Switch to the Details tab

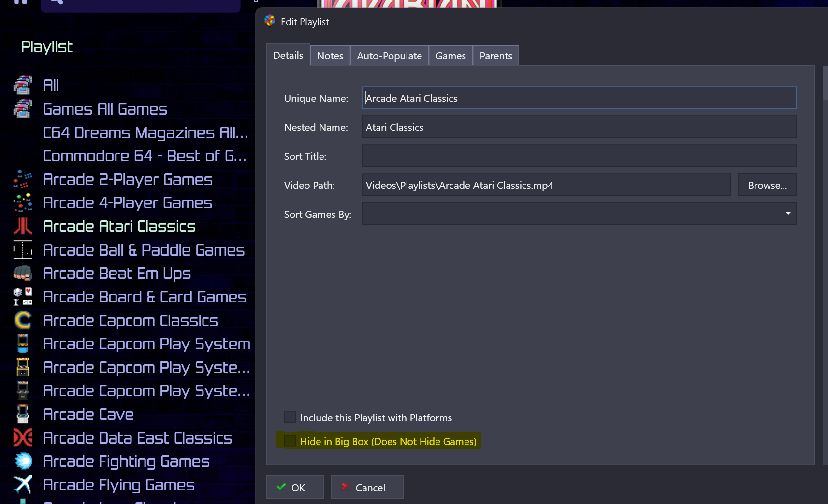click(289, 55)
